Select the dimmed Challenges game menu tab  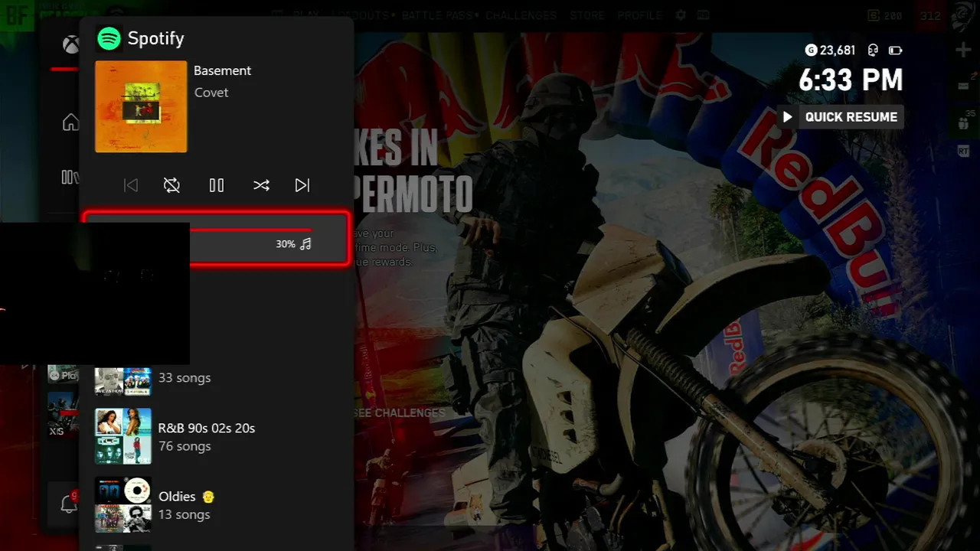tap(521, 15)
